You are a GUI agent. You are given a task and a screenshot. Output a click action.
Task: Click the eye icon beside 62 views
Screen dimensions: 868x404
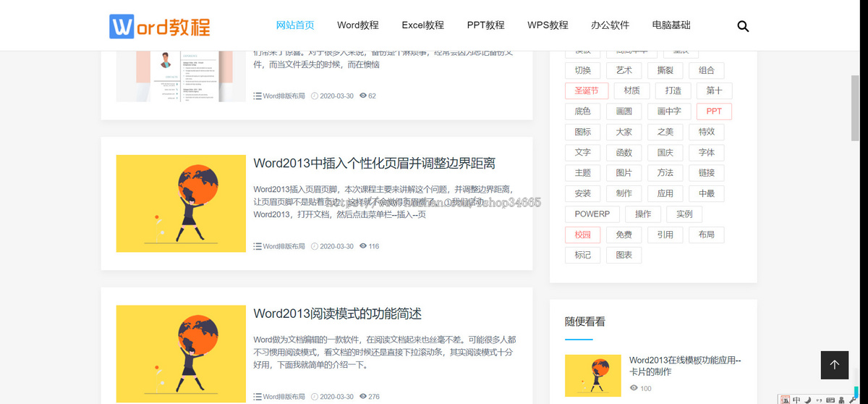pyautogui.click(x=363, y=96)
